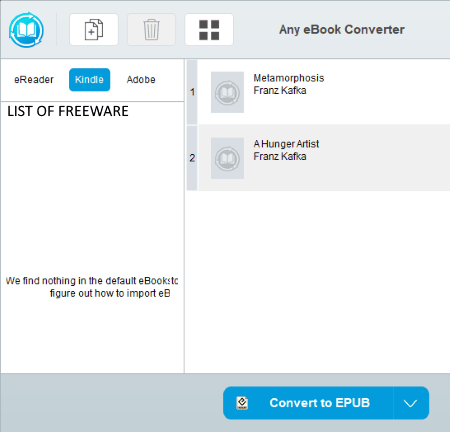Click the Any eBook Converter logo icon
The width and height of the screenshot is (450, 432).
pos(26,30)
